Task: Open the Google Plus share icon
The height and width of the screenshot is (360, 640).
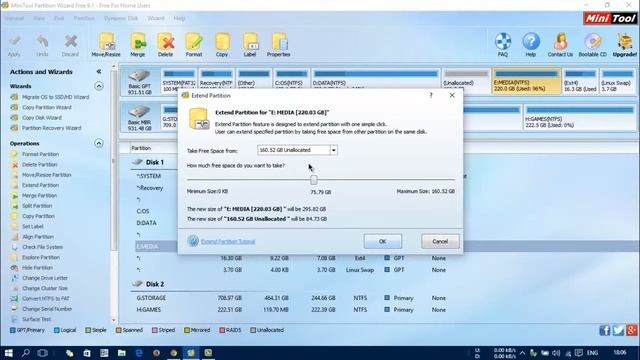Action: pos(631,330)
